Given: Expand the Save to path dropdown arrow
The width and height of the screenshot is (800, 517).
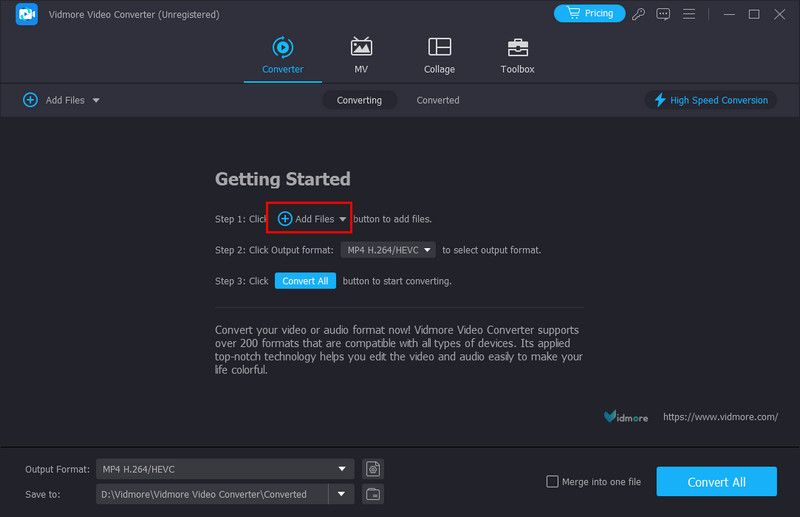Looking at the screenshot, I should 341,494.
